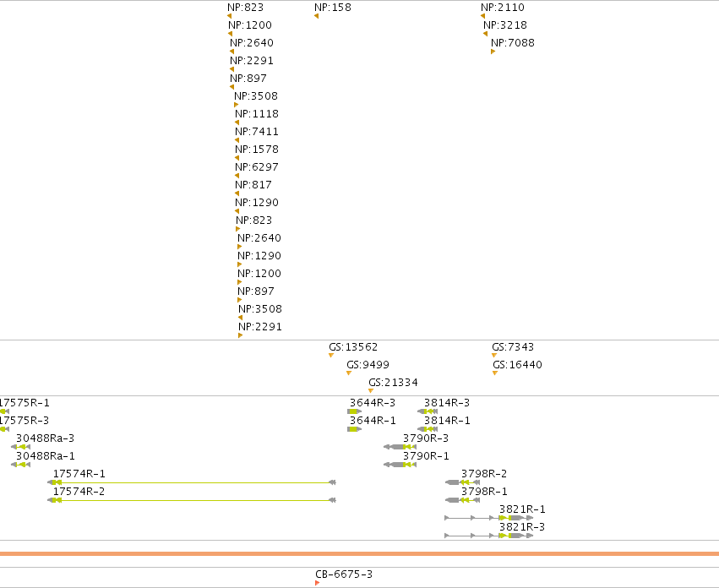
Task: Click the 3814R-3 transcript label
Action: pyautogui.click(x=447, y=403)
